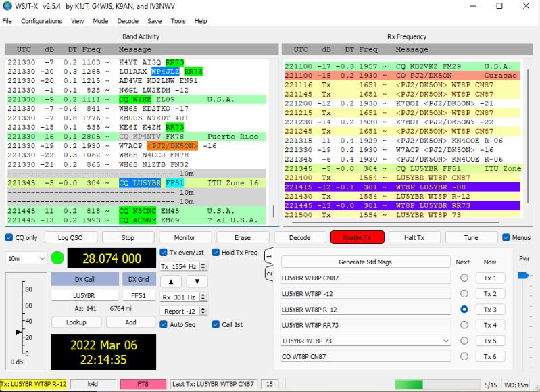
Task: Click Generate Std Msgs button
Action: click(365, 262)
